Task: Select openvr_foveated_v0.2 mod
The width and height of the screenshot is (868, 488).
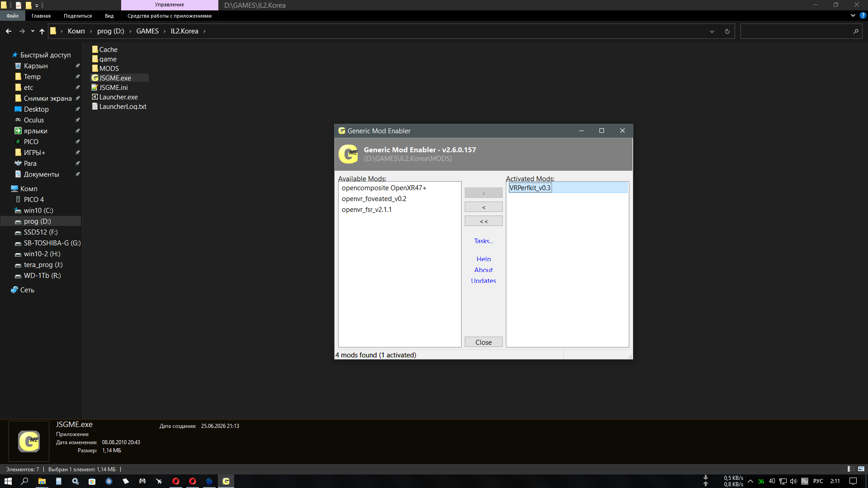Action: pyautogui.click(x=374, y=199)
